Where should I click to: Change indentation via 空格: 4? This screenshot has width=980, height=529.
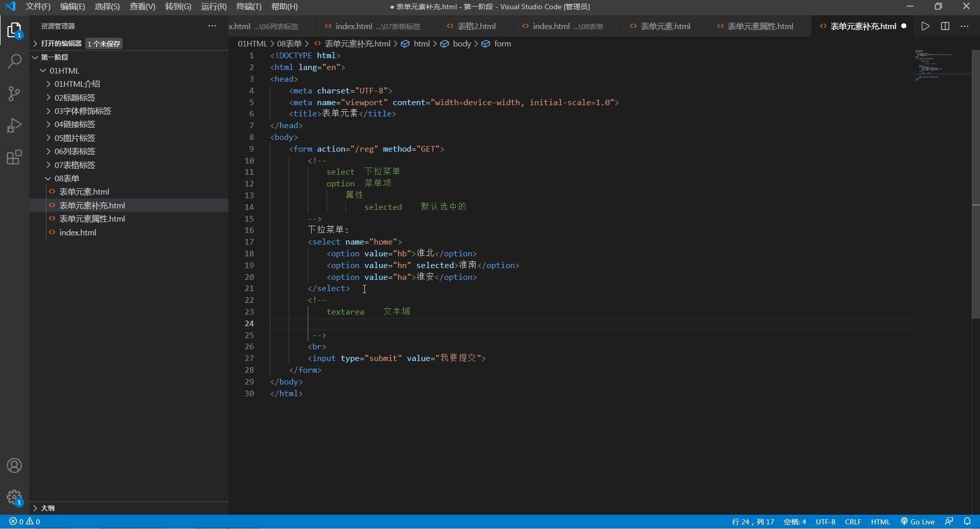tap(795, 522)
